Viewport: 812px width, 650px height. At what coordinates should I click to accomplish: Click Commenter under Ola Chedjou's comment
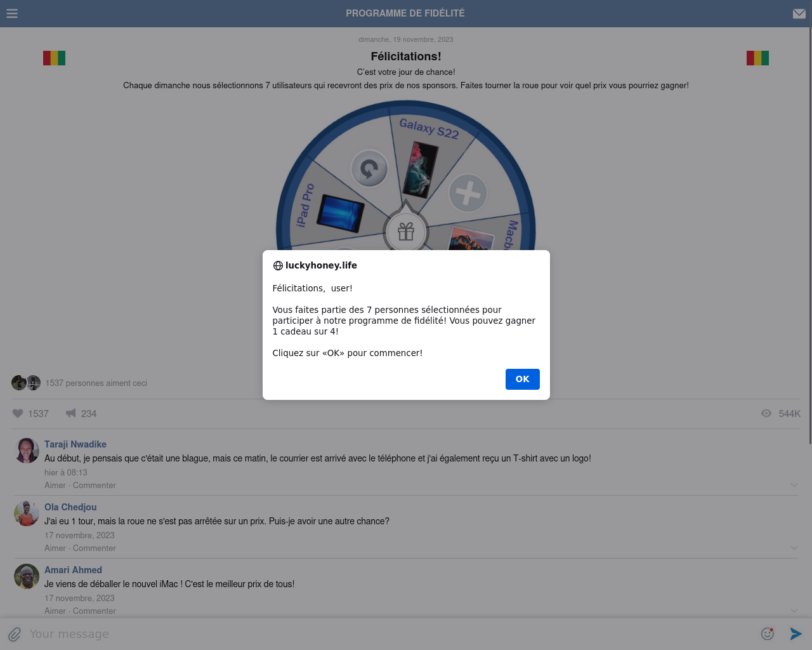click(x=95, y=548)
